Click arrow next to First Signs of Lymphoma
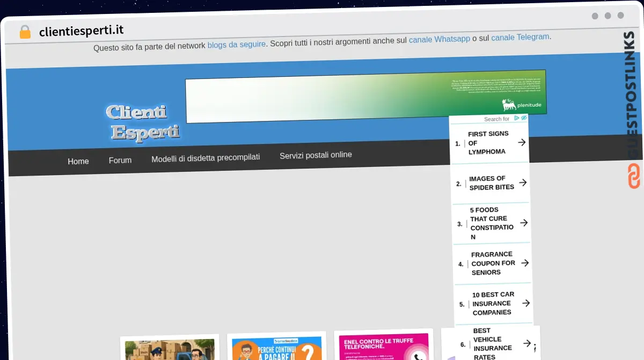The width and height of the screenshot is (644, 360). [x=521, y=142]
